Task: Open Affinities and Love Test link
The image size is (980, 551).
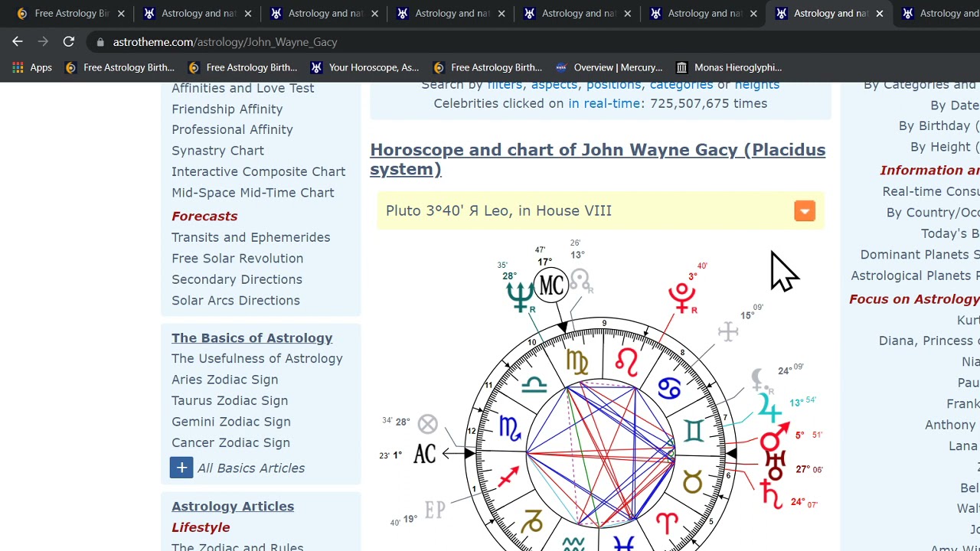Action: [x=243, y=88]
